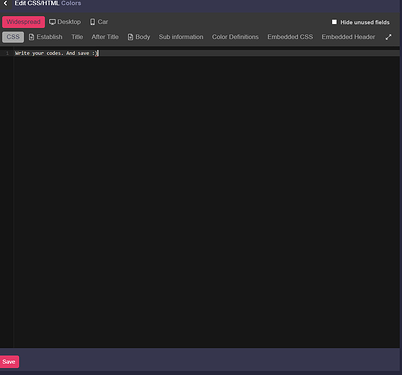Open the Establish tab
This screenshot has height=375, width=402.
tap(46, 37)
